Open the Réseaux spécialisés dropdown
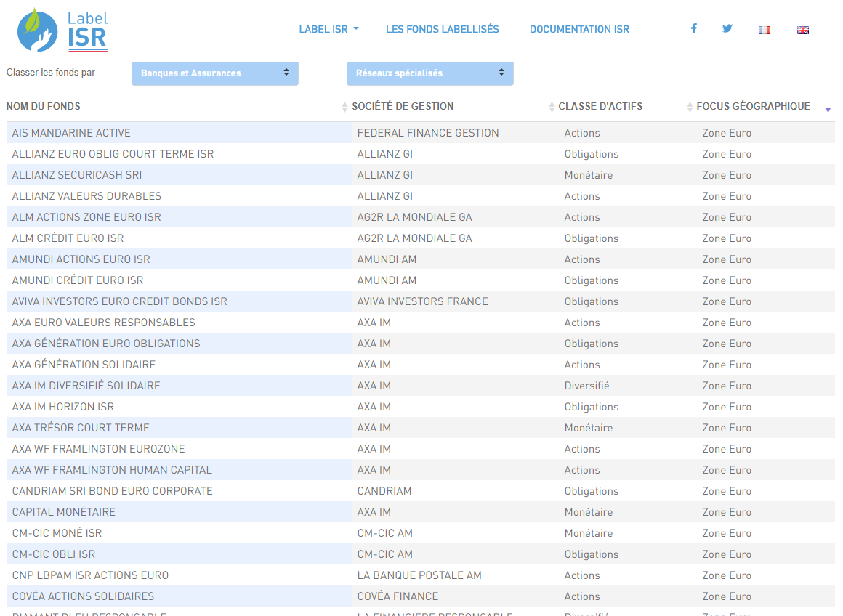 pos(430,73)
